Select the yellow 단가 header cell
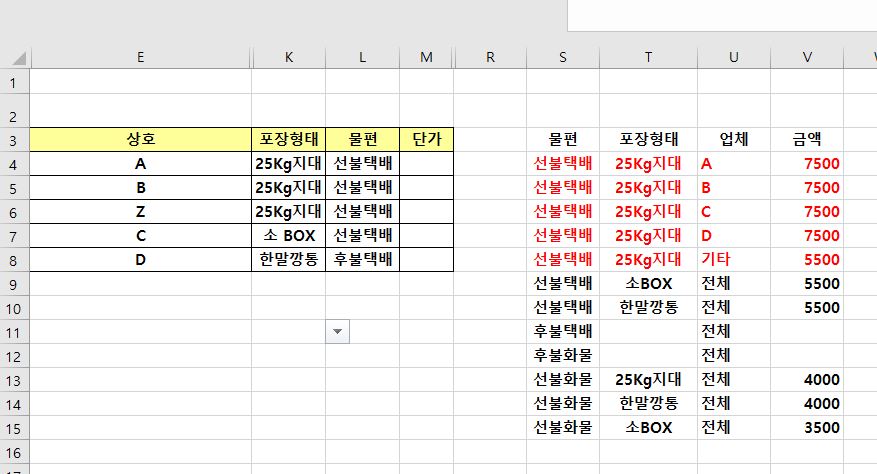Screen dimensions: 877x474 (426, 140)
